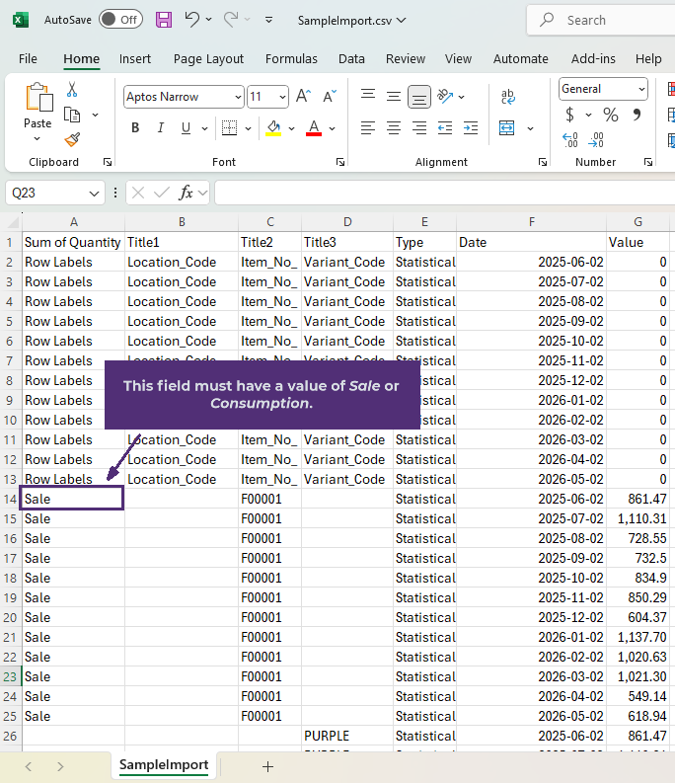675x784 pixels.
Task: Click the Insert Function fx icon
Action: coord(186,193)
